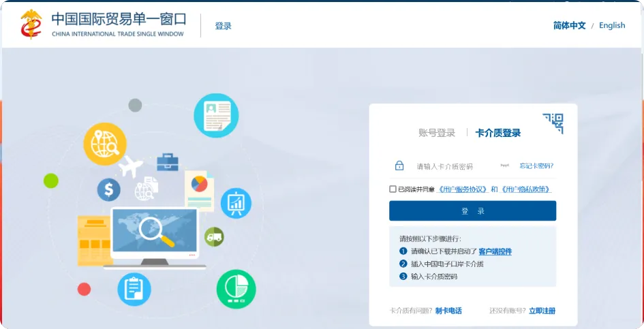The width and height of the screenshot is (644, 329).
Task: Open the 客户端控件 download link
Action: [495, 251]
